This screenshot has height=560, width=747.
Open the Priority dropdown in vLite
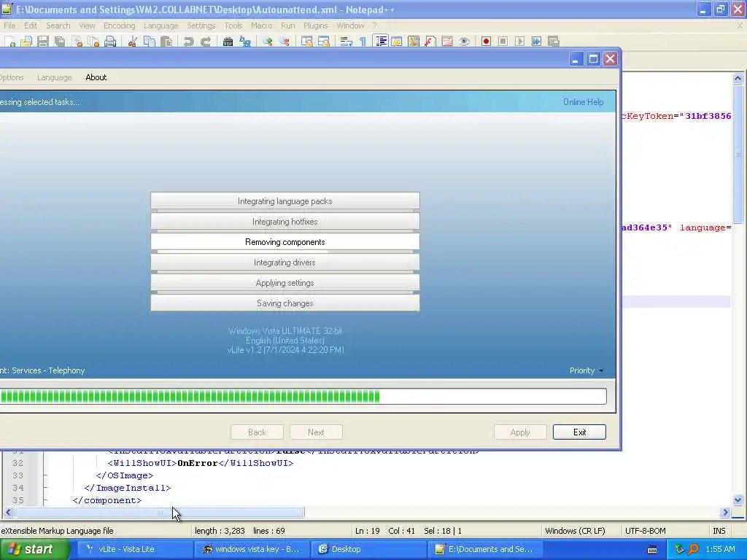587,370
